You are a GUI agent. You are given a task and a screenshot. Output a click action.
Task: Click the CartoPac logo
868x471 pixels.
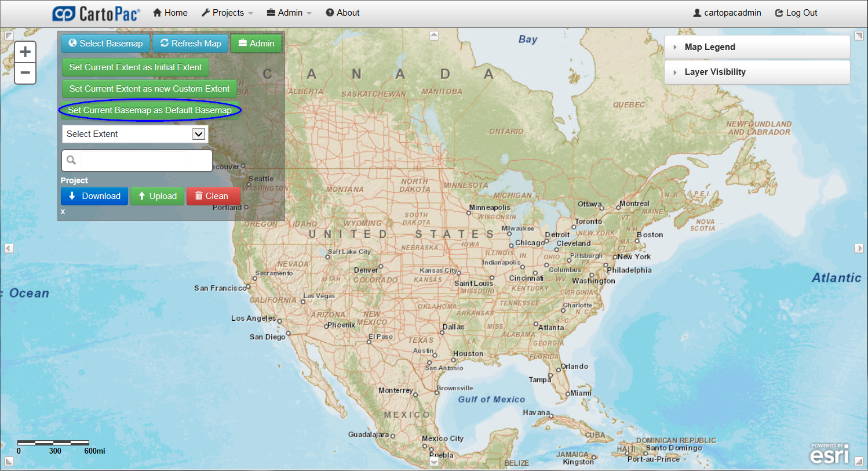(96, 12)
